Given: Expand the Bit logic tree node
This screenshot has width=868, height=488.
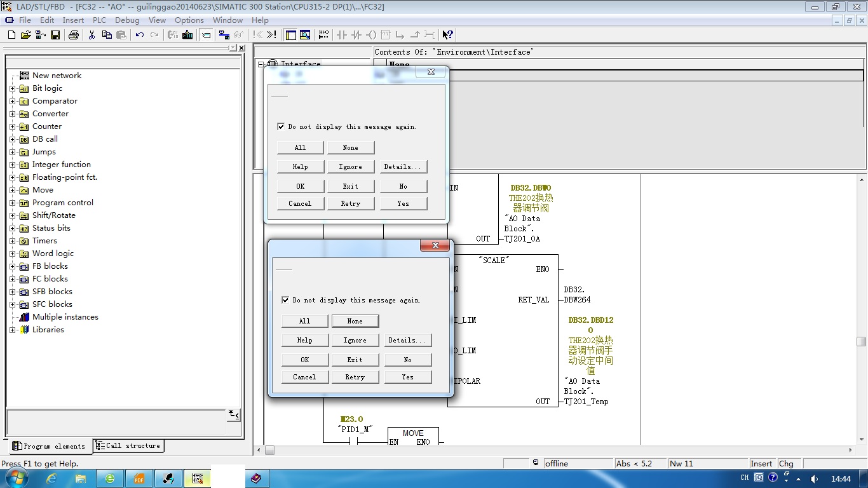Looking at the screenshot, I should coord(12,88).
